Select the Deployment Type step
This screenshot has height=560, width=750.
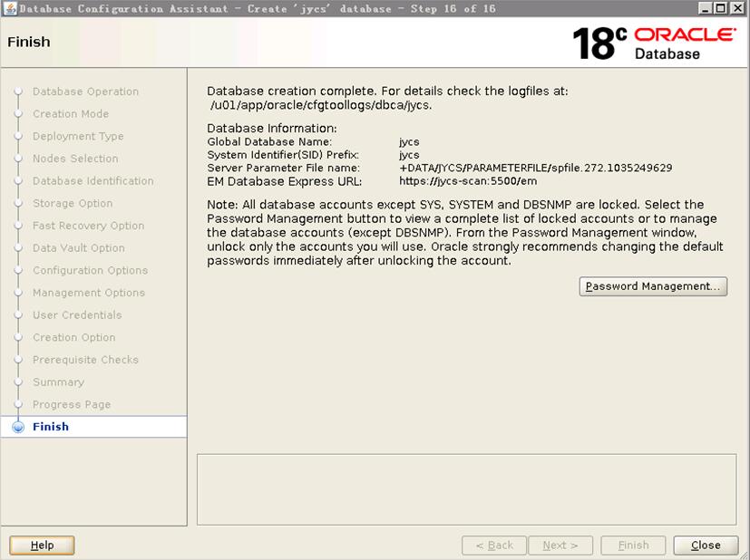pyautogui.click(x=78, y=136)
